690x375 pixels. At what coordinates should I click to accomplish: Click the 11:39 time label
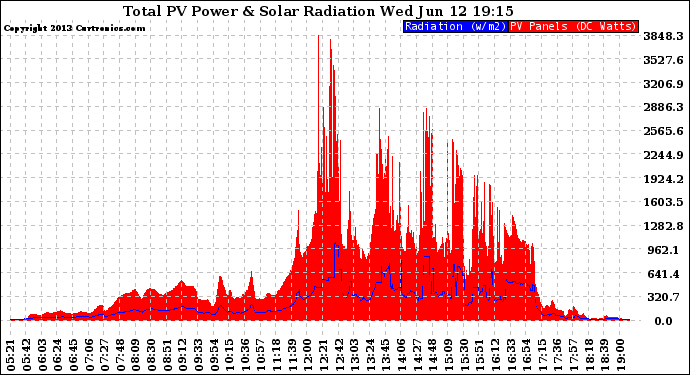pyautogui.click(x=292, y=355)
